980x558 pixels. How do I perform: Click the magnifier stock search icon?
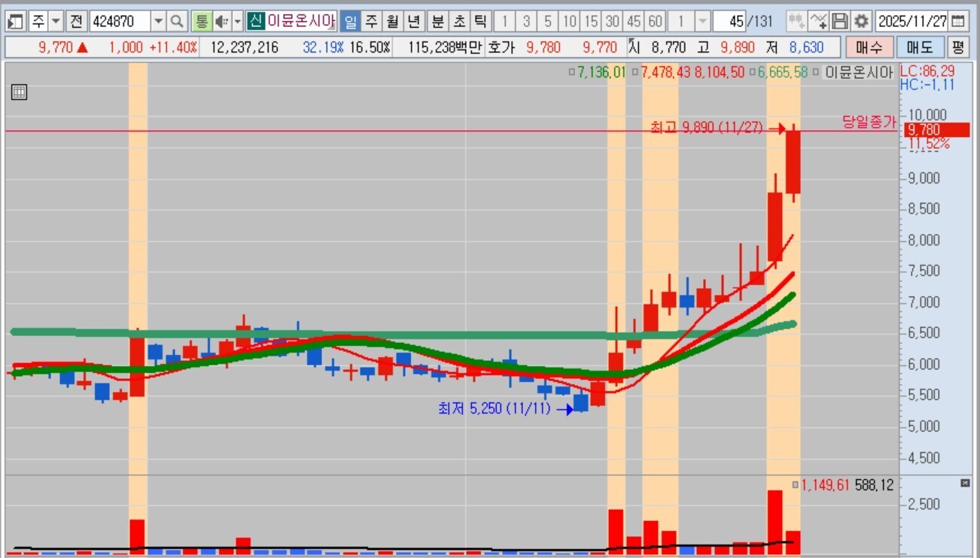pos(177,21)
